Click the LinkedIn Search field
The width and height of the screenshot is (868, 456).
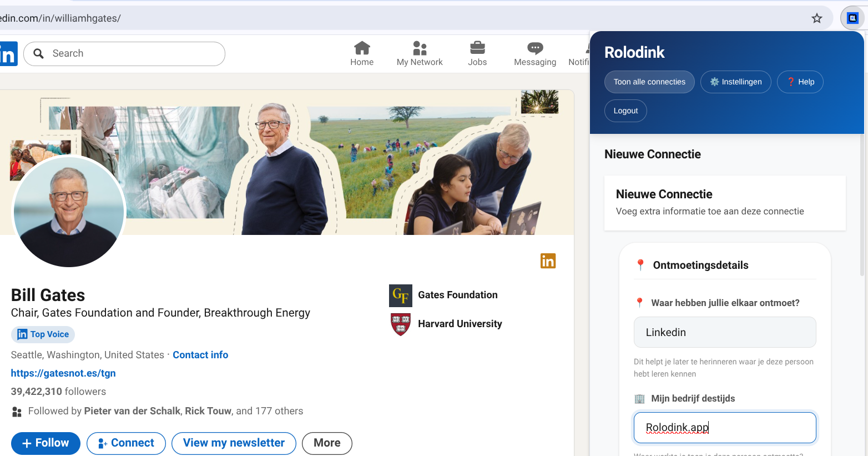pos(133,54)
